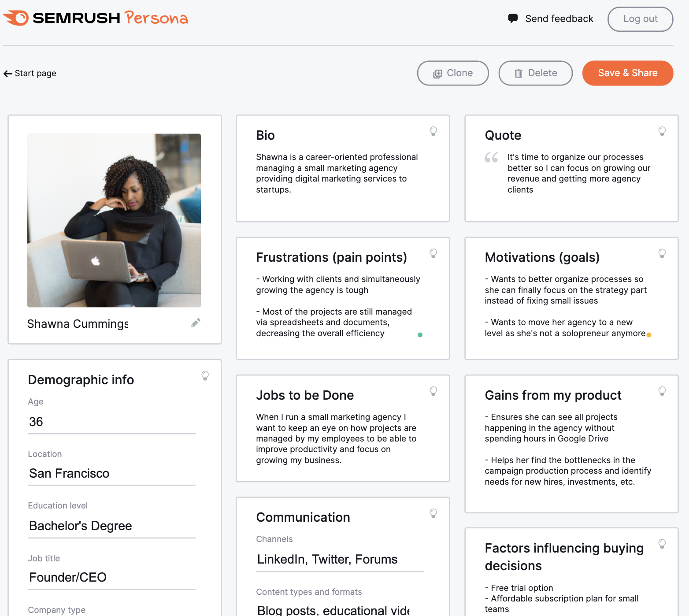Click the Bio description text
Image resolution: width=689 pixels, height=616 pixels.
337,173
